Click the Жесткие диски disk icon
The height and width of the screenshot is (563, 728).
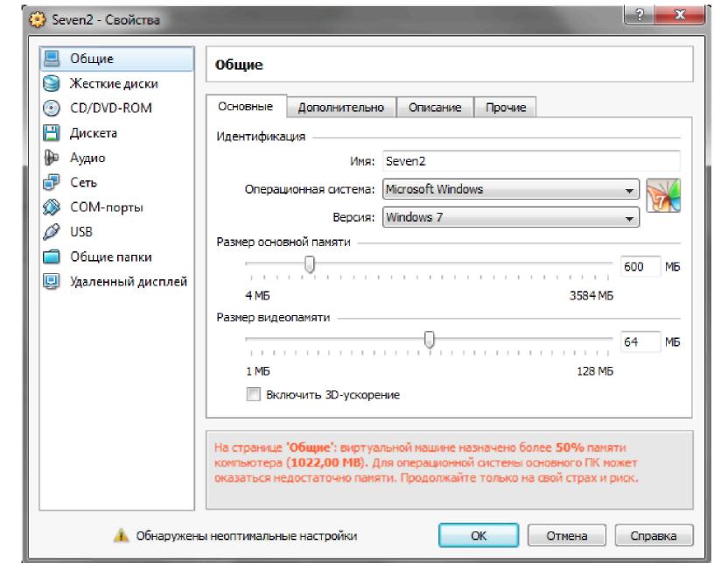[x=52, y=83]
